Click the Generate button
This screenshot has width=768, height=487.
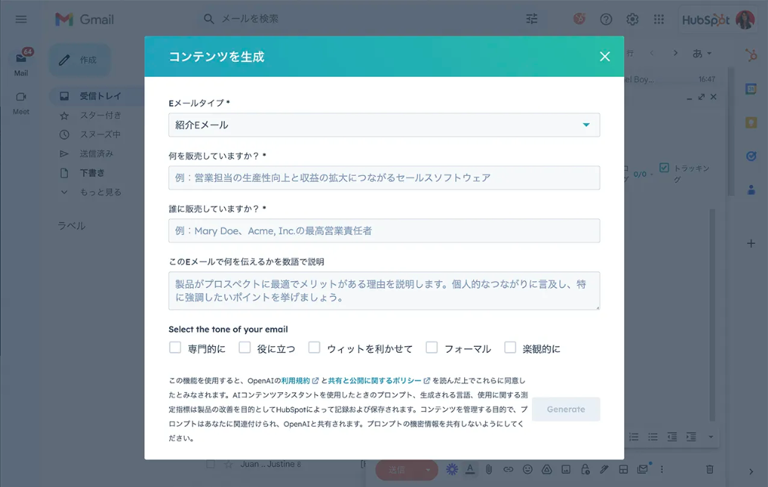tap(566, 409)
